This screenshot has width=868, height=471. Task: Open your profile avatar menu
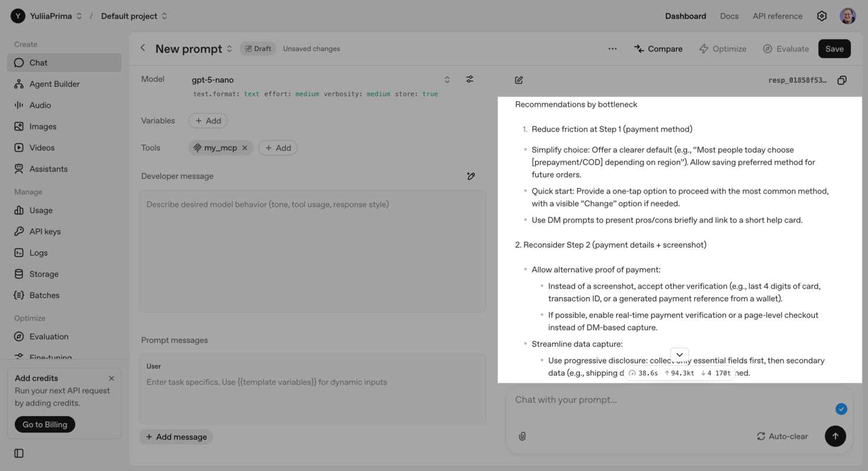coord(847,16)
